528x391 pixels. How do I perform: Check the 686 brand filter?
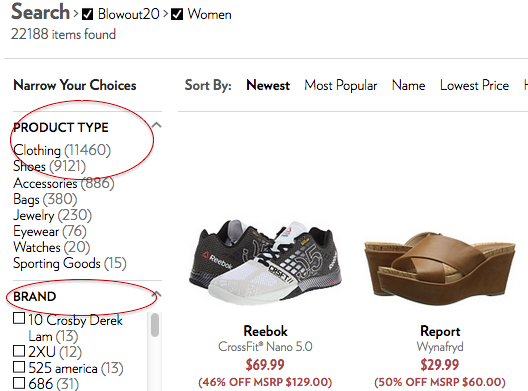pyautogui.click(x=19, y=383)
